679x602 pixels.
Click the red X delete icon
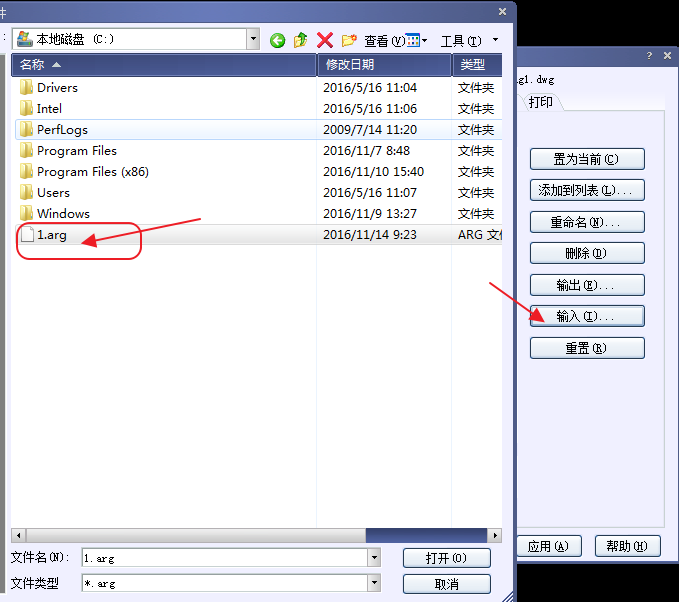324,40
